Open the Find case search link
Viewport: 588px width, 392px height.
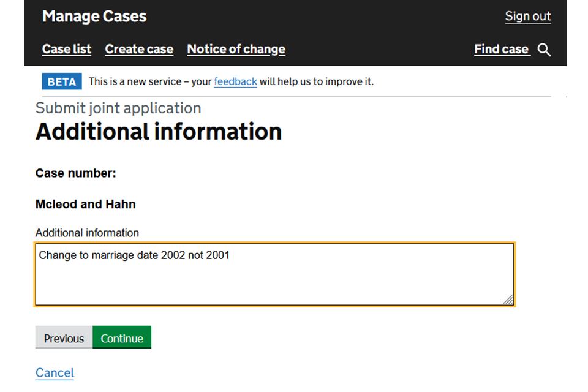click(x=501, y=50)
